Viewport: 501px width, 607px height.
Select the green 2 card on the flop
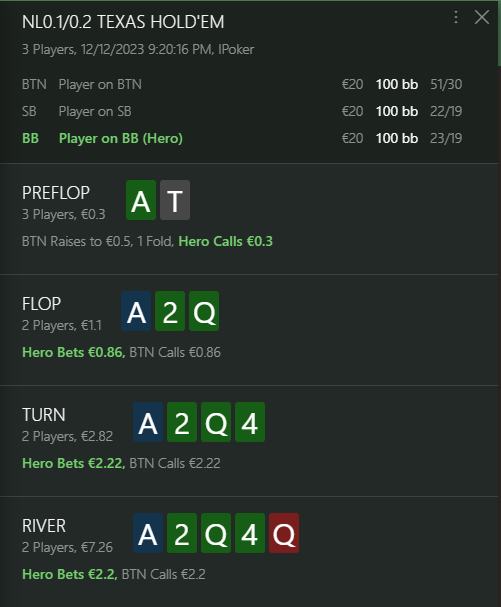(x=170, y=311)
